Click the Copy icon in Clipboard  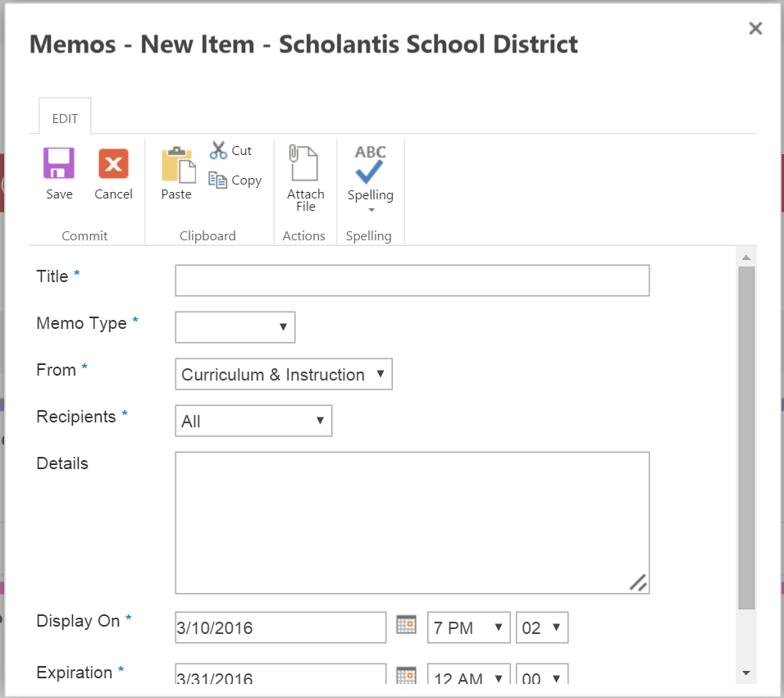click(218, 180)
